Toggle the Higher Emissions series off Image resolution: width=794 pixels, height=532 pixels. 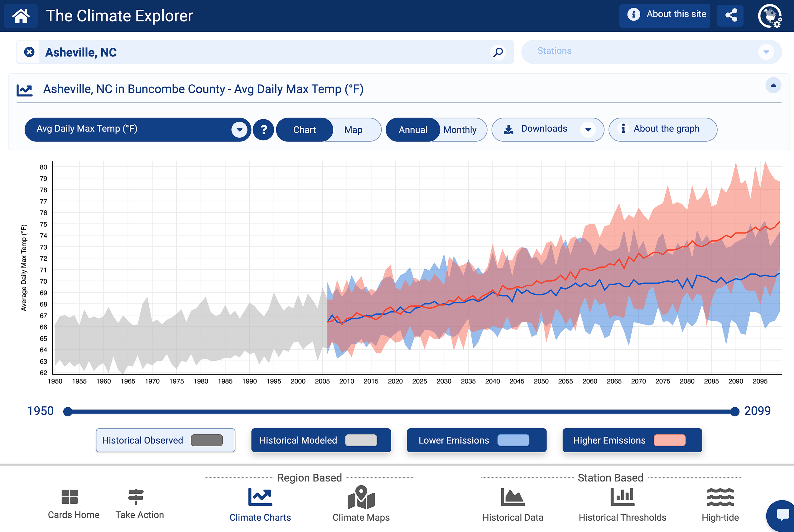632,440
